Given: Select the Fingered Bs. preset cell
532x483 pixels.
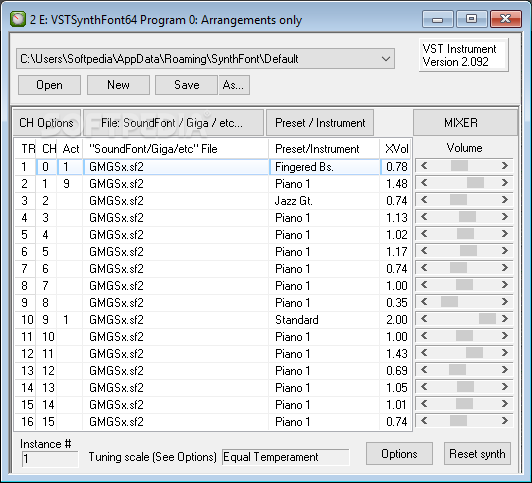Looking at the screenshot, I should 324,167.
